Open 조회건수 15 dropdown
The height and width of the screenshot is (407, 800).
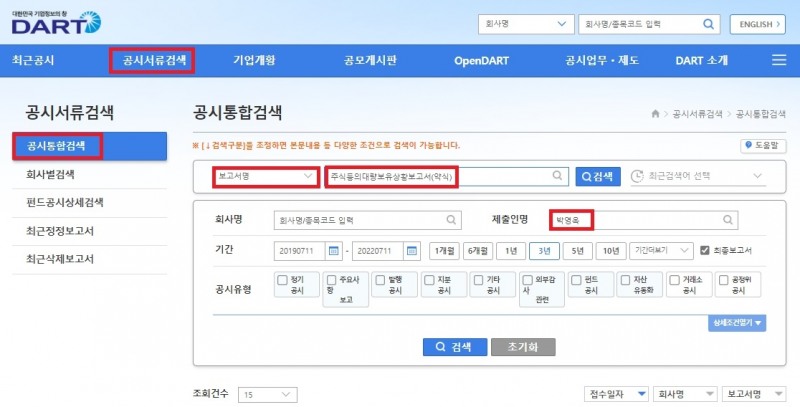click(267, 394)
